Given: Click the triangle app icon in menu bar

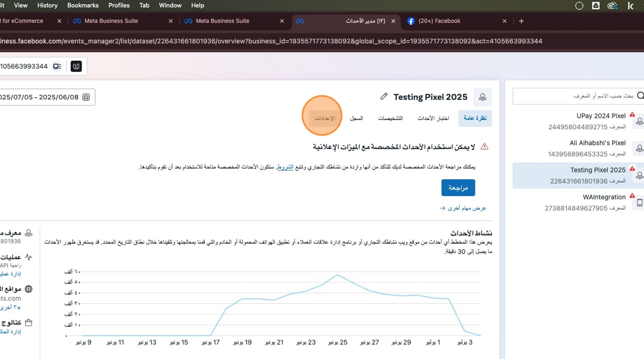Looking at the screenshot, I should click(596, 6).
